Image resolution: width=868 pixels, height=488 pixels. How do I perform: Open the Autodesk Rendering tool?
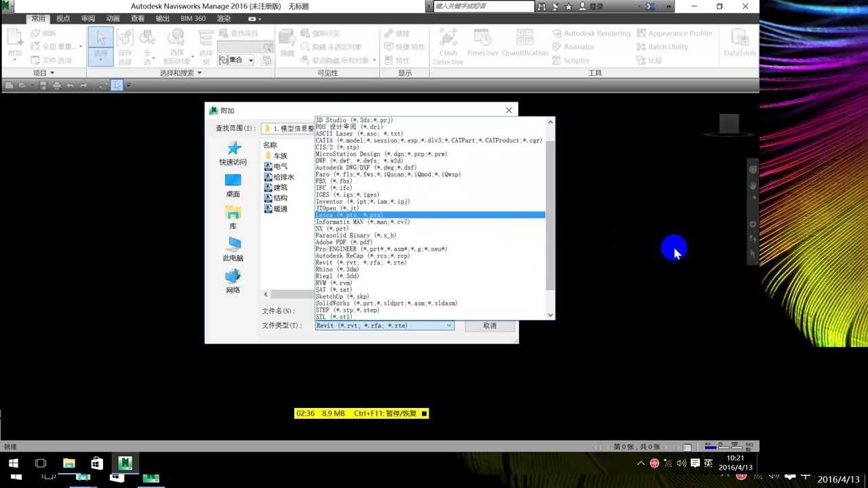[x=592, y=33]
